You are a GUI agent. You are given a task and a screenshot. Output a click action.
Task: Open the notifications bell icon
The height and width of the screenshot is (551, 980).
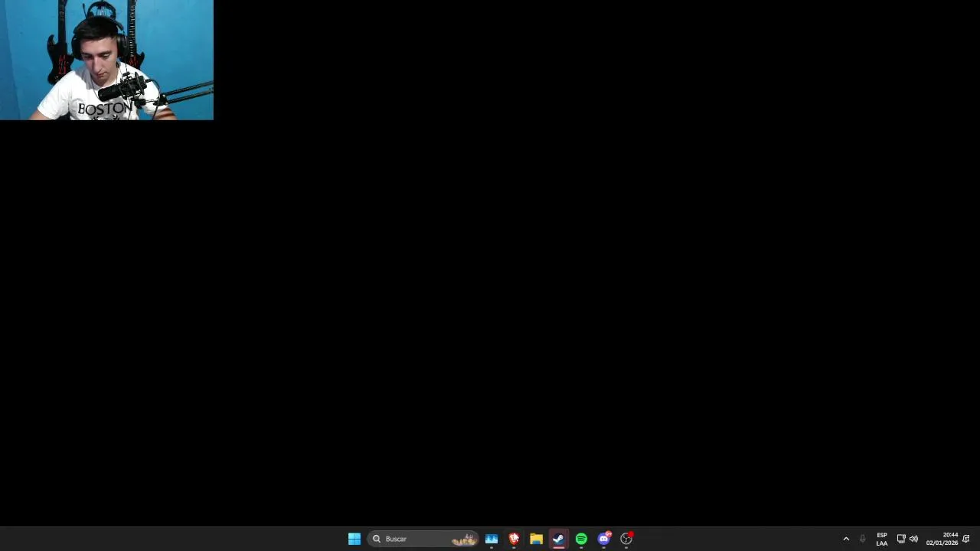click(x=966, y=539)
